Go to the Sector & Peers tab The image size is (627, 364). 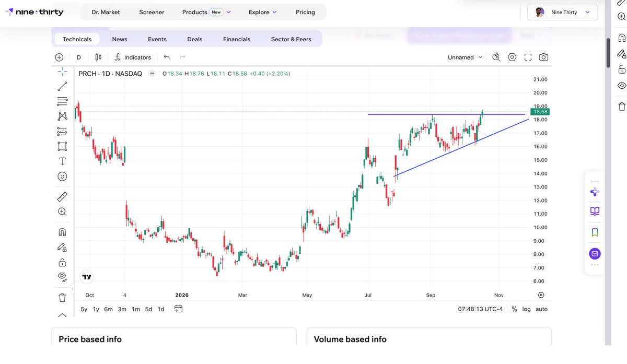291,39
